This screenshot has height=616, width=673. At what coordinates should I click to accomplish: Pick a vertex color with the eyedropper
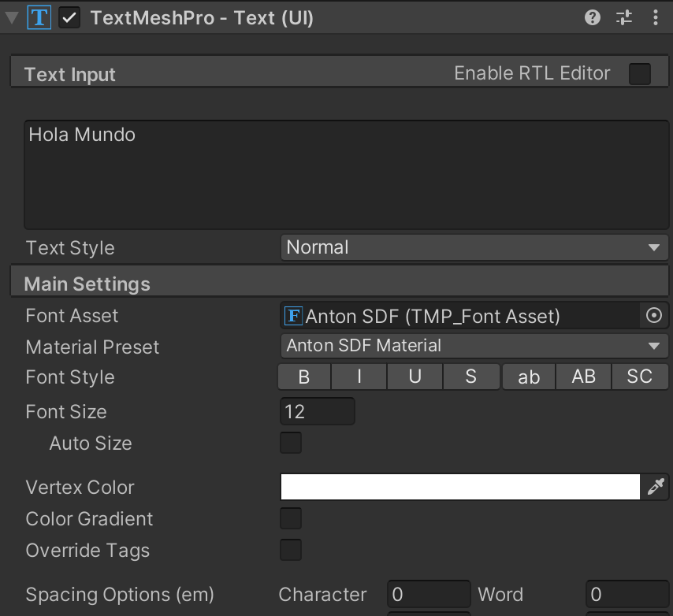click(656, 488)
